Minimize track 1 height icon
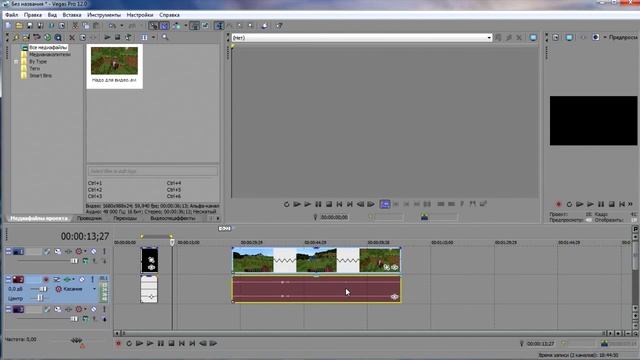The image size is (640, 360). point(8,251)
